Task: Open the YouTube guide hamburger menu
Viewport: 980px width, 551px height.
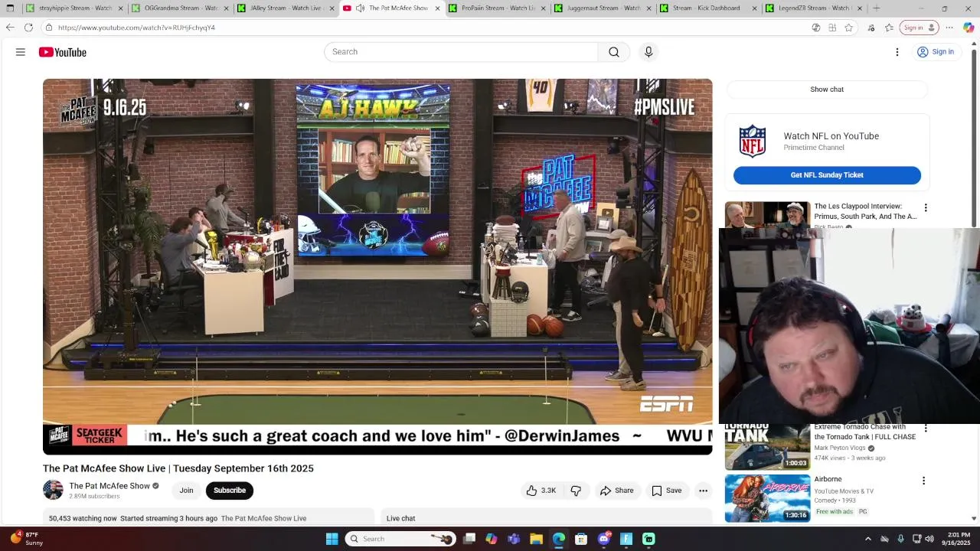Action: tap(21, 52)
